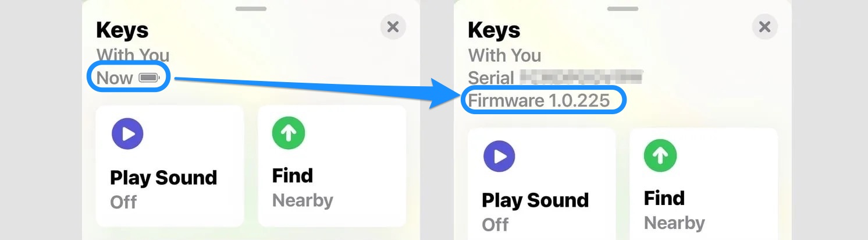Dismiss the Keys panel showing the firmware version
868x240 pixels.
[764, 27]
